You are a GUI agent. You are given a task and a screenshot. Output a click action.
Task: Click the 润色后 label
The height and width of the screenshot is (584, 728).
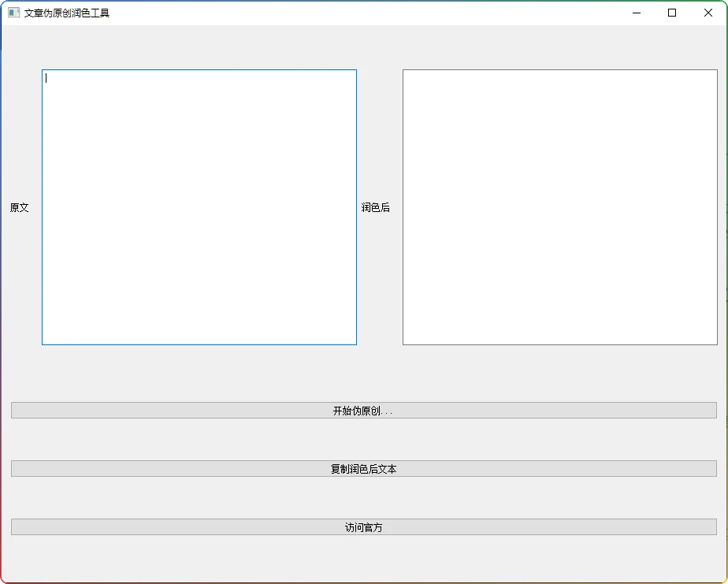pyautogui.click(x=376, y=208)
